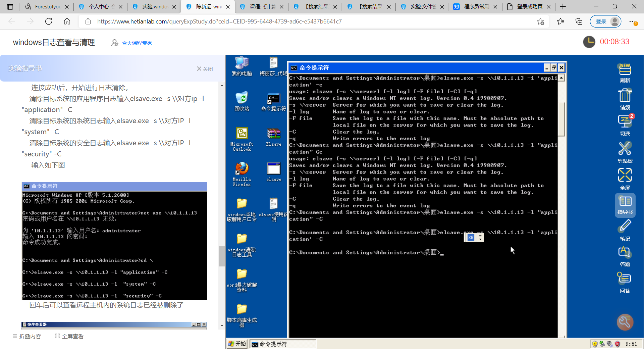Click the command prompt scrollbar thumb
644x349 pixels.
561,119
